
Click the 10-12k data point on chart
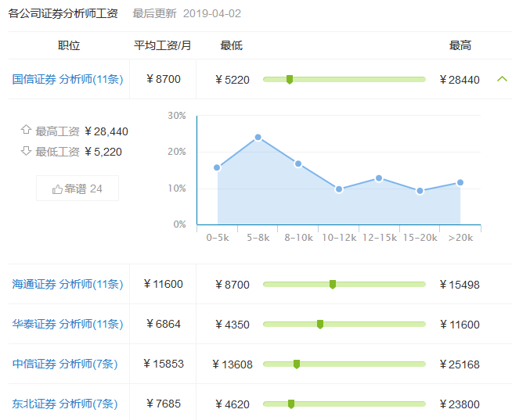click(339, 189)
